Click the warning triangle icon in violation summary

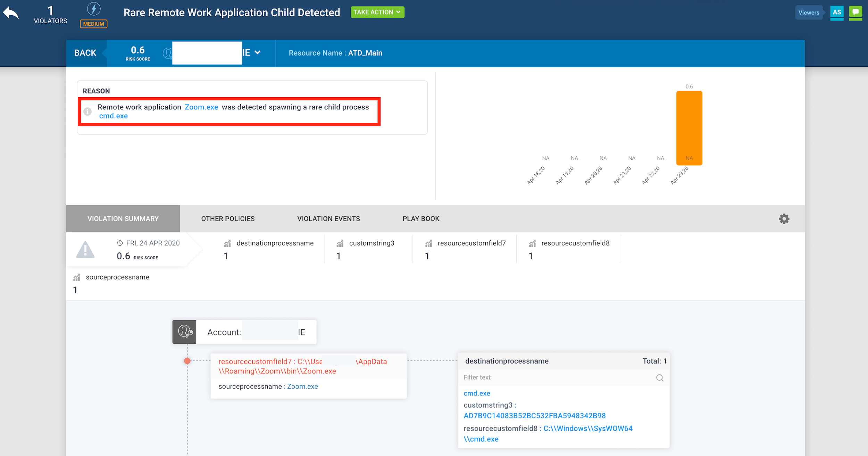click(x=85, y=250)
